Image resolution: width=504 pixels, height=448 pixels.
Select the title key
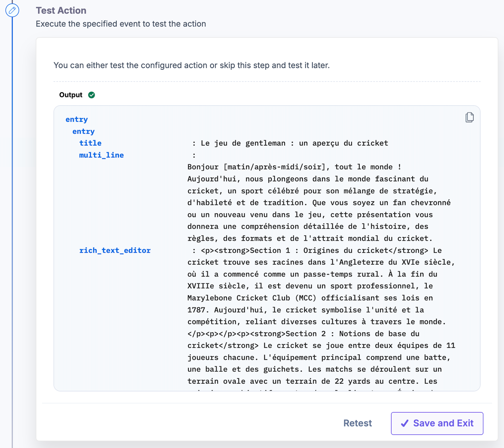point(90,143)
